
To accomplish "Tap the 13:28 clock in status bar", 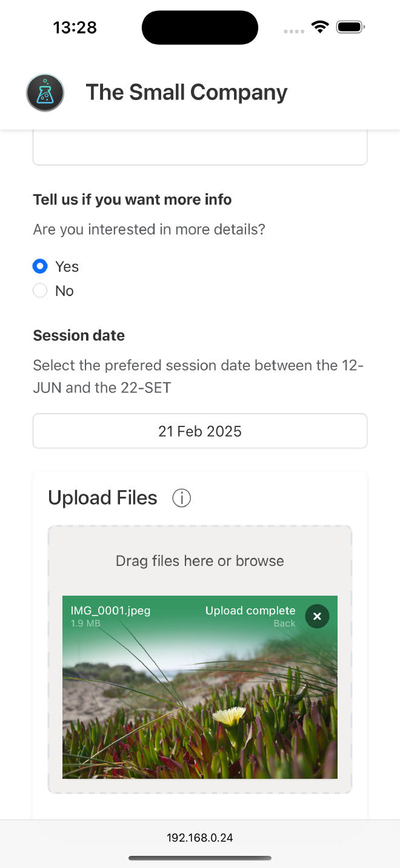I will point(75,27).
